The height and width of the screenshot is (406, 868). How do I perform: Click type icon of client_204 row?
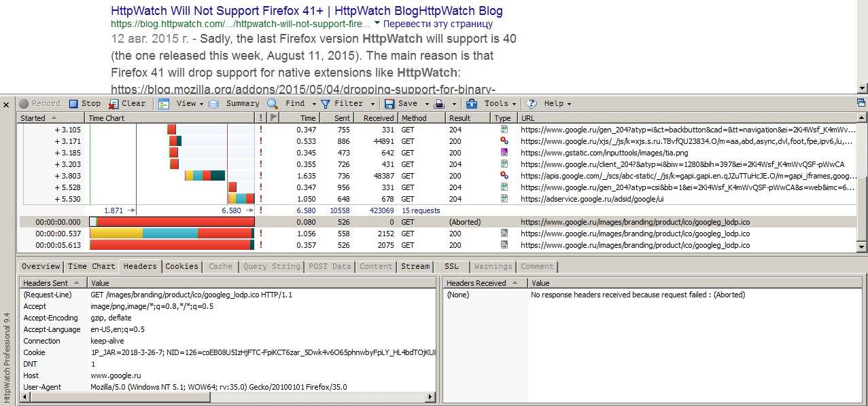(x=504, y=164)
